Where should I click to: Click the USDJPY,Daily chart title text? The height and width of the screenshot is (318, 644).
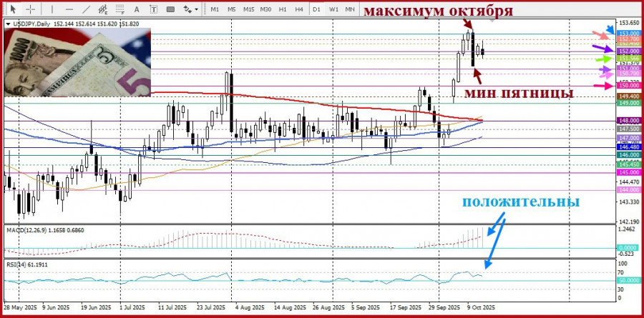coord(31,24)
